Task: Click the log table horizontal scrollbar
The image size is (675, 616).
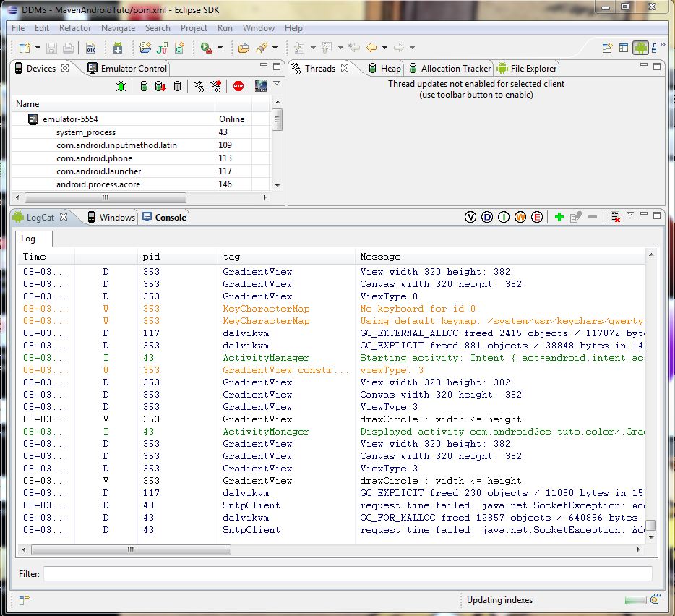Action: [x=131, y=549]
